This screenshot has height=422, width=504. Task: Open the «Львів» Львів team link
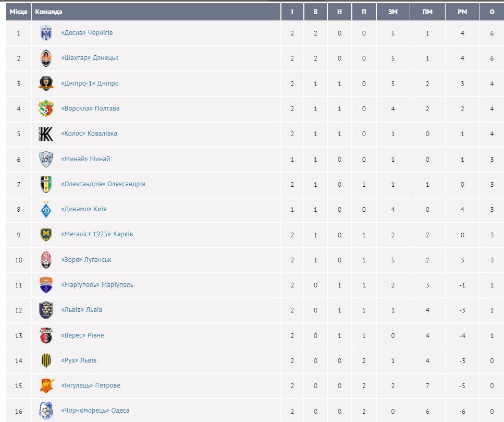(81, 310)
